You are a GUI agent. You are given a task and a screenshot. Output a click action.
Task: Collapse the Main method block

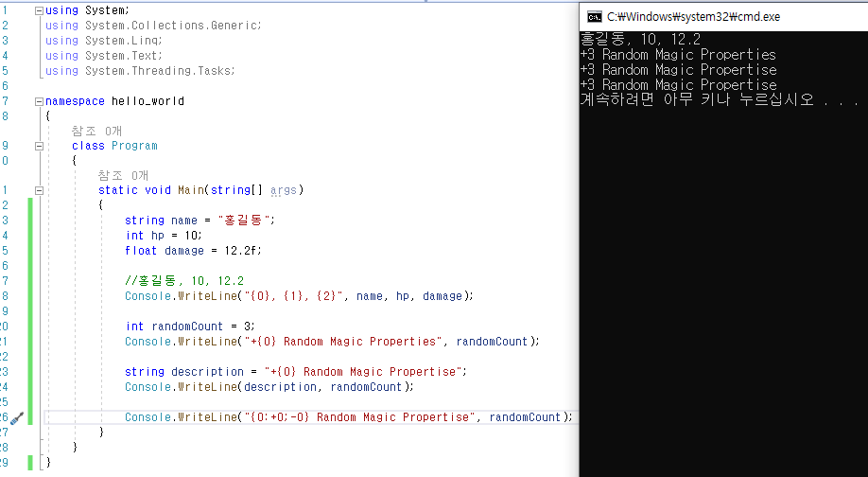pyautogui.click(x=39, y=190)
